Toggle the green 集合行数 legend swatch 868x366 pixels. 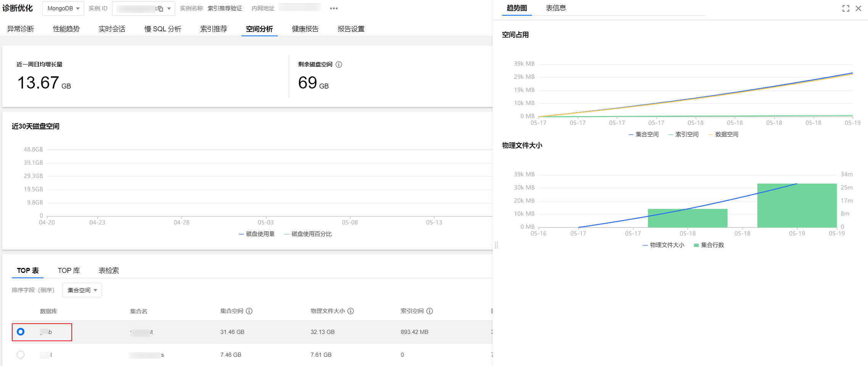pos(696,245)
